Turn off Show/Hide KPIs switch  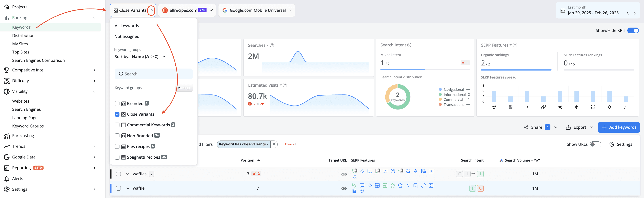pos(633,30)
